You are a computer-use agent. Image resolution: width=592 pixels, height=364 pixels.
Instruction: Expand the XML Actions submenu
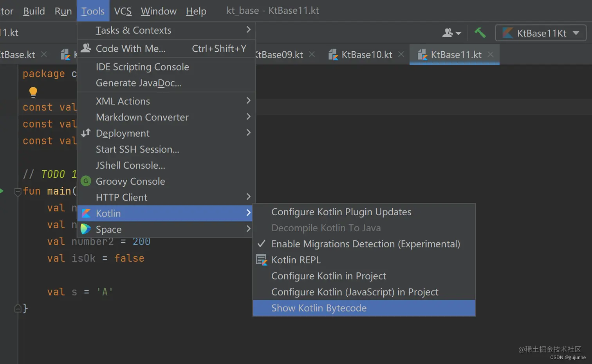[166, 101]
